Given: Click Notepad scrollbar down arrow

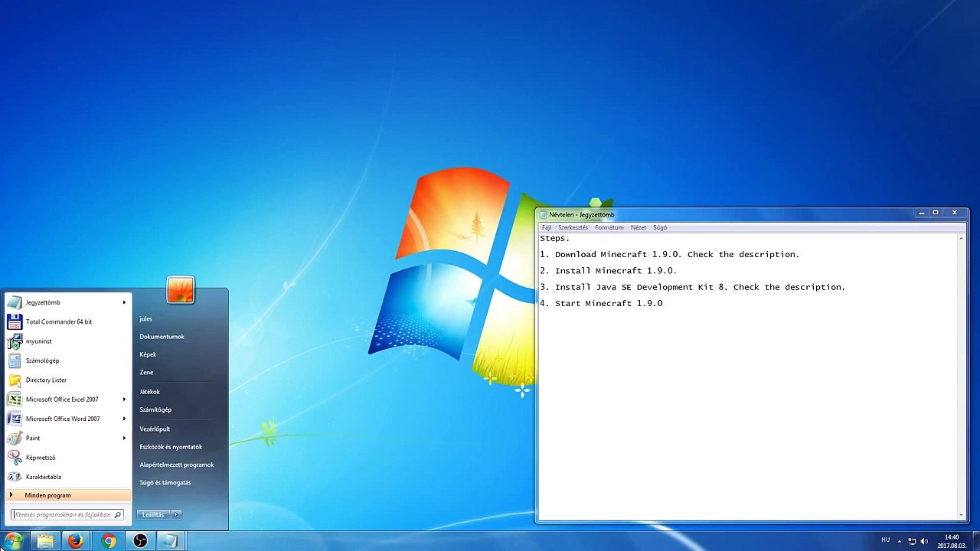Looking at the screenshot, I should click(x=962, y=515).
